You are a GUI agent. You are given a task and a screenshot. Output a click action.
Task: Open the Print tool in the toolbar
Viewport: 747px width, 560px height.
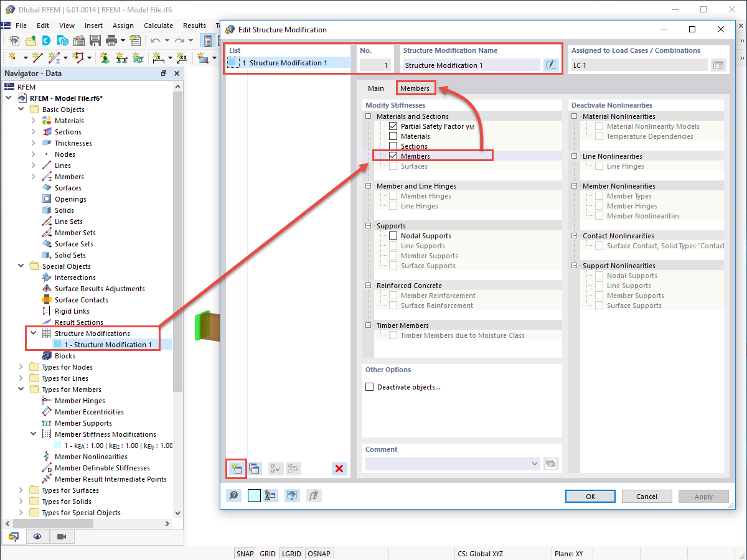pos(111,40)
